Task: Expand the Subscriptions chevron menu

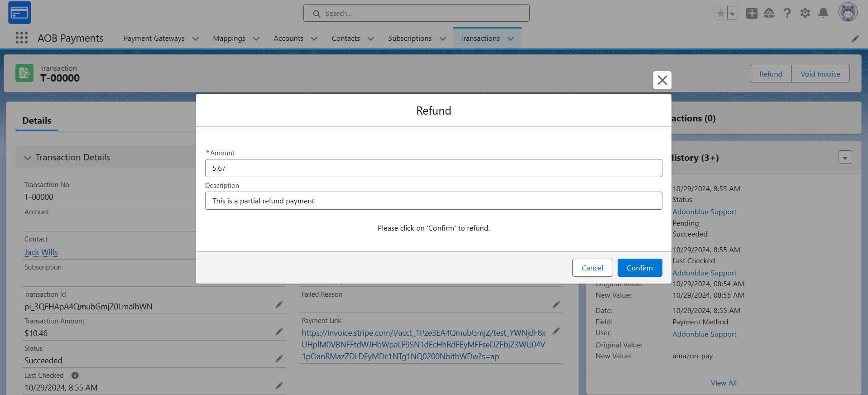Action: (x=443, y=39)
